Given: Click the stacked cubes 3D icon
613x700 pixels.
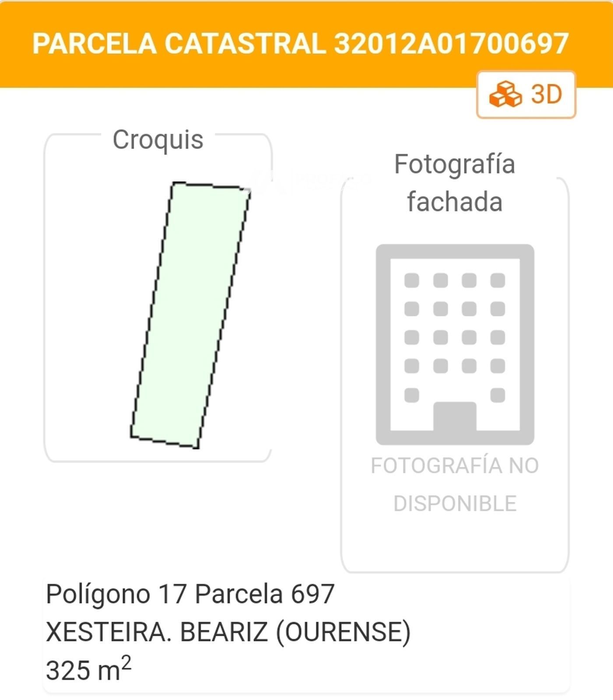Looking at the screenshot, I should tap(505, 94).
